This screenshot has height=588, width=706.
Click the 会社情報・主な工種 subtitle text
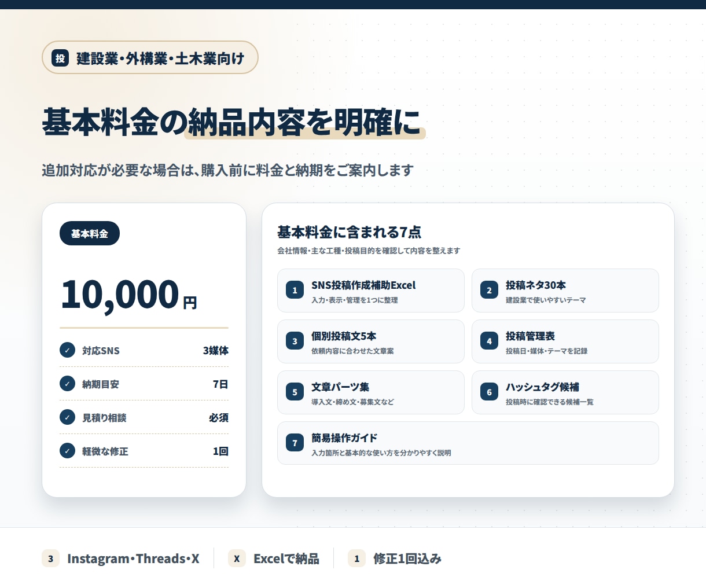[x=369, y=251]
